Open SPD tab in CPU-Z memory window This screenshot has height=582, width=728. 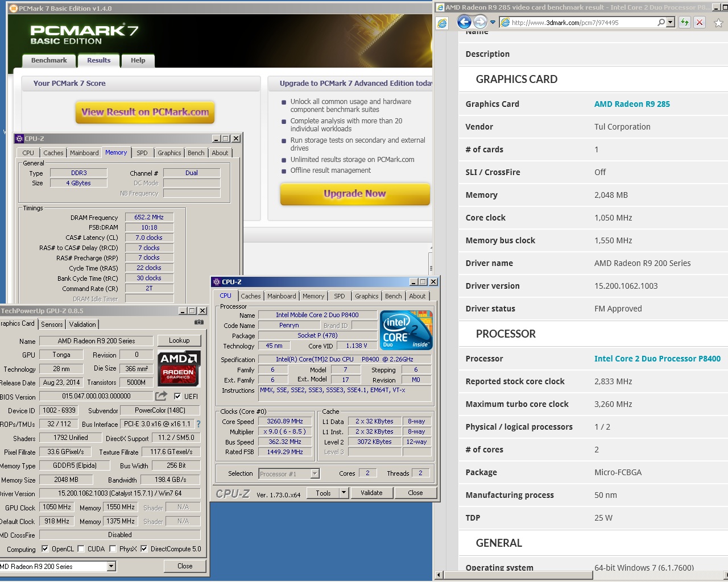tap(142, 153)
